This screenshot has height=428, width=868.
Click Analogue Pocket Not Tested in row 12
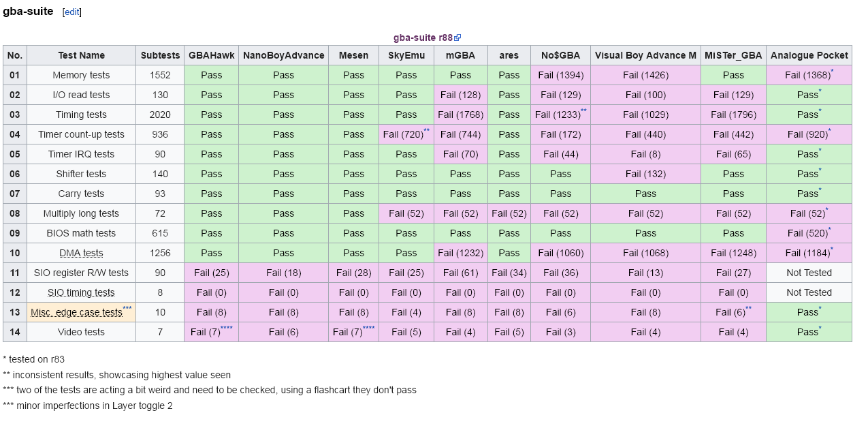click(x=809, y=292)
